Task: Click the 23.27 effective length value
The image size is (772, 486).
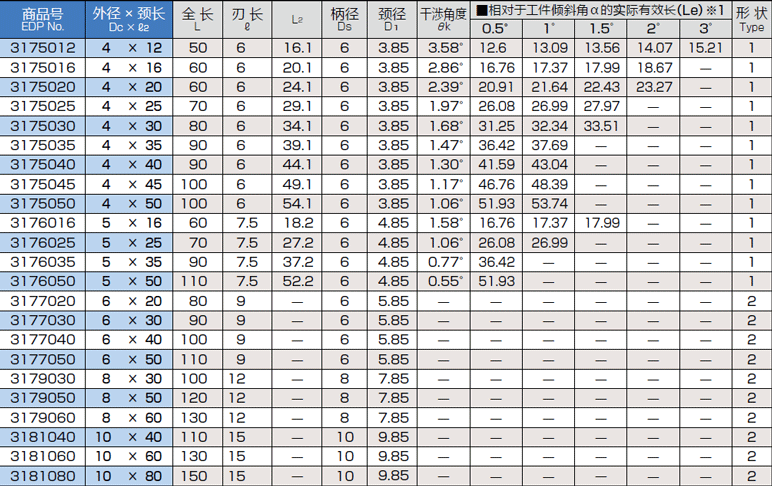Action: pos(654,87)
